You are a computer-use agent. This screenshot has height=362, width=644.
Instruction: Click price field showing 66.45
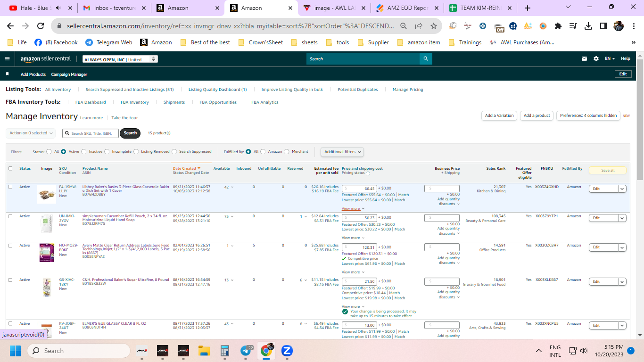(x=359, y=189)
